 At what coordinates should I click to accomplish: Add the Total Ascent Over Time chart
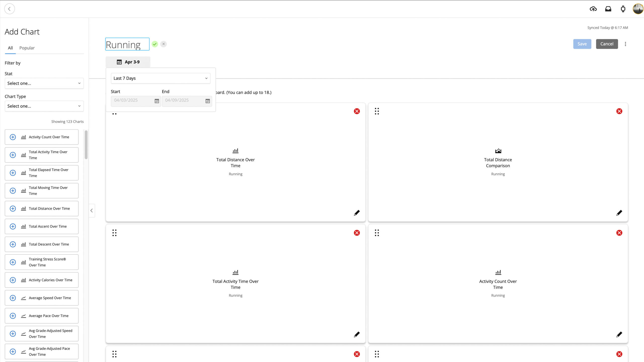[x=13, y=226]
